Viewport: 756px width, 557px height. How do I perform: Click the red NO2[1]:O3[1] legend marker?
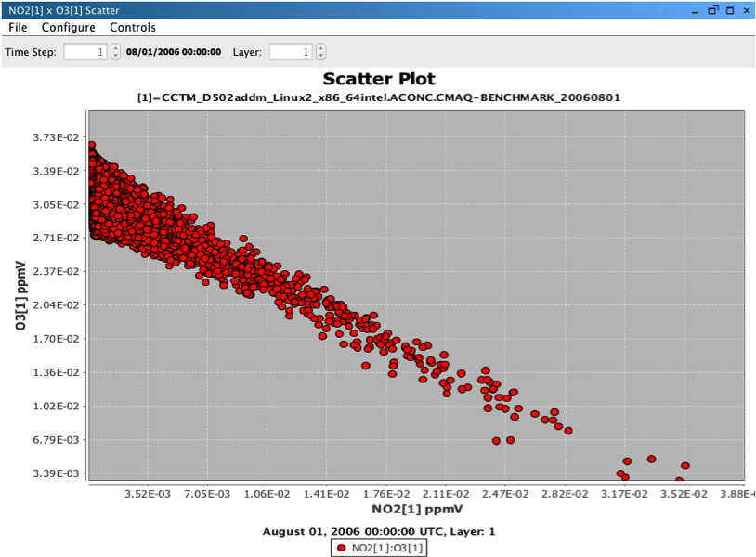click(x=342, y=548)
